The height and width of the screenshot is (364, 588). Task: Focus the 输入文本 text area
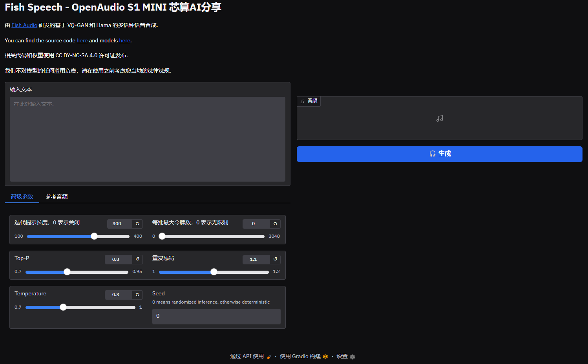click(147, 139)
